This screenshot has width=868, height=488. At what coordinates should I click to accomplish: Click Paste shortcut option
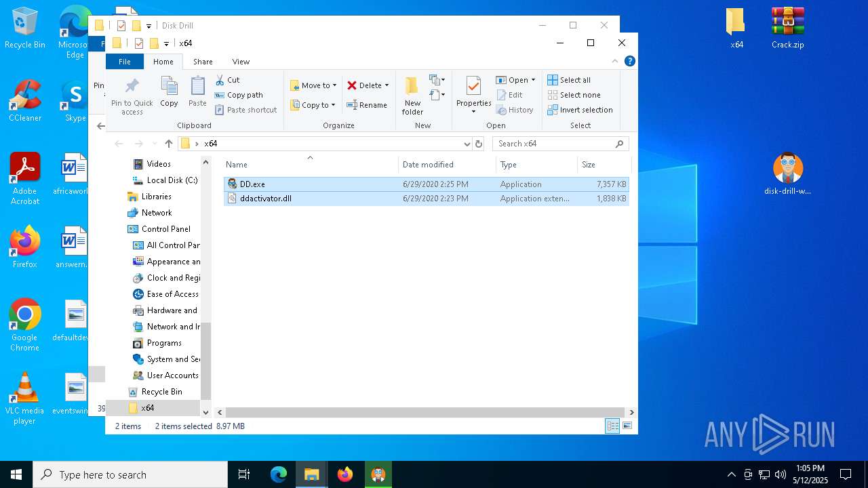(x=245, y=110)
